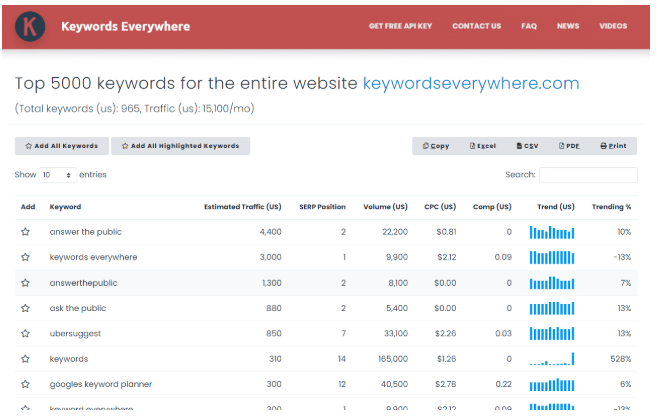
Task: Export the table as CSV
Action: click(527, 146)
